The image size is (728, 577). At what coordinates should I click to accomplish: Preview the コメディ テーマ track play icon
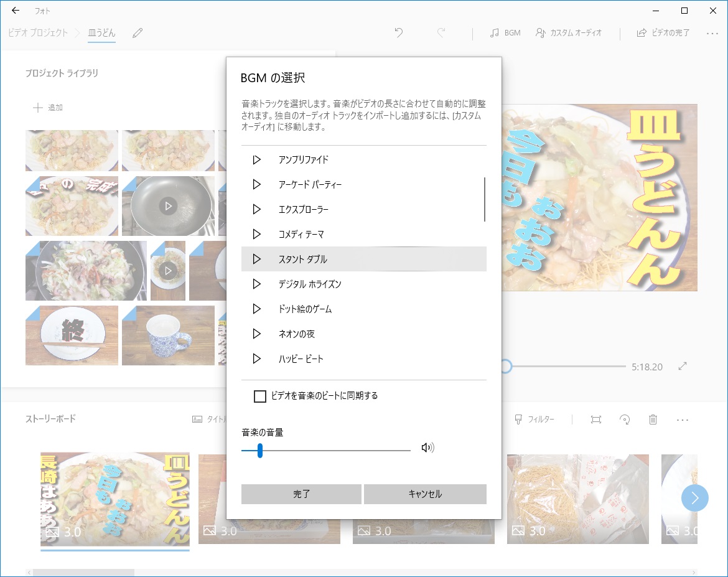click(x=256, y=234)
